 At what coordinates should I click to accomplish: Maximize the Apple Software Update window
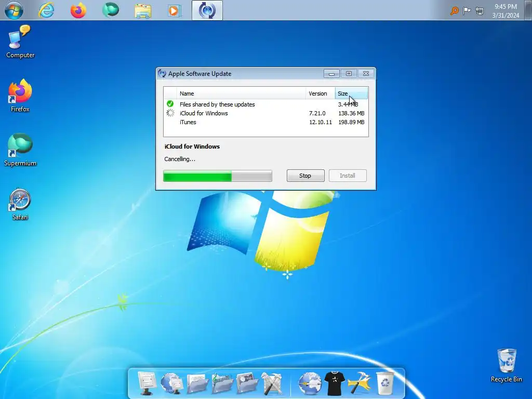[349, 74]
